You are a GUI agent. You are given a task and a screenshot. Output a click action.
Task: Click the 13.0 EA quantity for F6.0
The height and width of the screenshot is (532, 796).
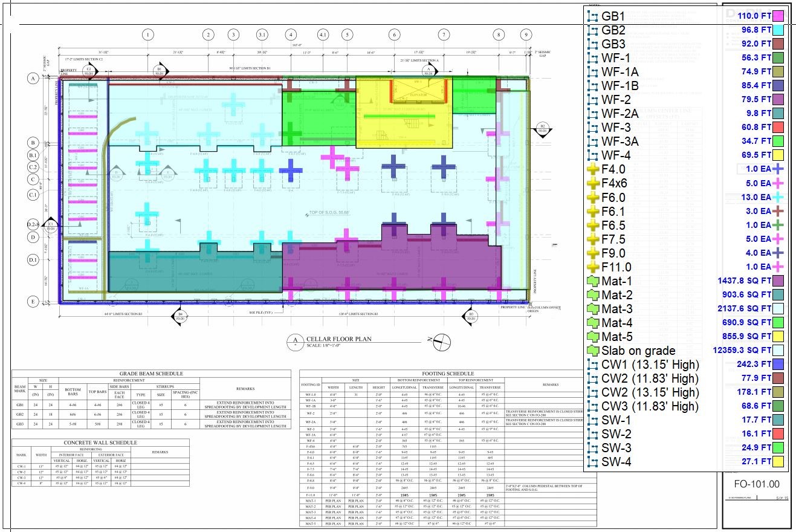[756, 197]
